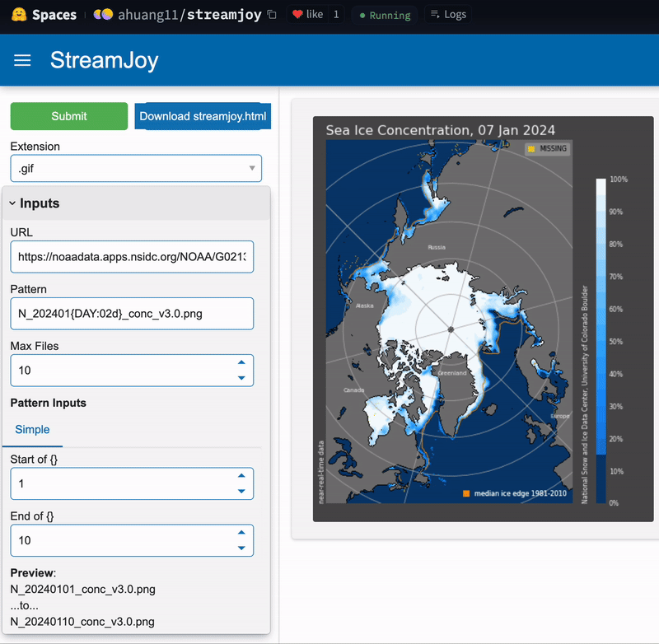
Task: Click into the URL input field
Action: [x=132, y=257]
